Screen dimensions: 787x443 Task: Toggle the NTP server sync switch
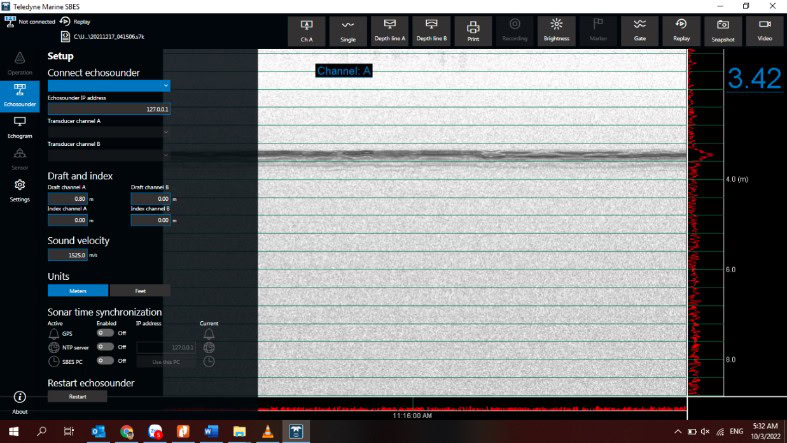coord(105,347)
